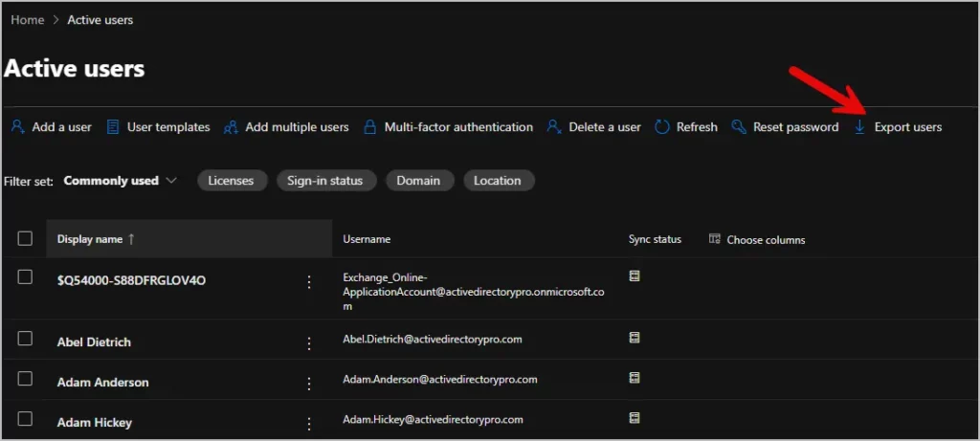Click the sort arrow beside Display name

pyautogui.click(x=131, y=239)
